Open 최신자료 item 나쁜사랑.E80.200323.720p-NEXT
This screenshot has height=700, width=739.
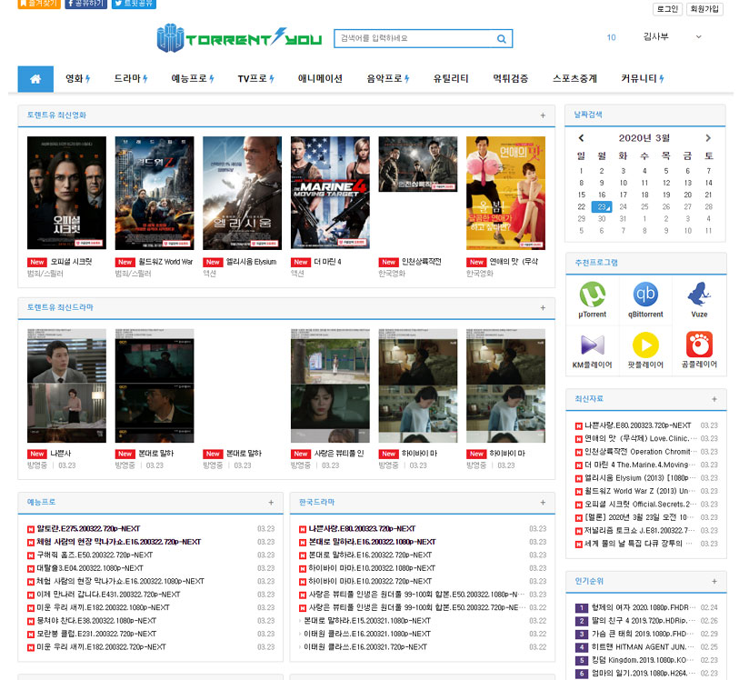coord(638,425)
